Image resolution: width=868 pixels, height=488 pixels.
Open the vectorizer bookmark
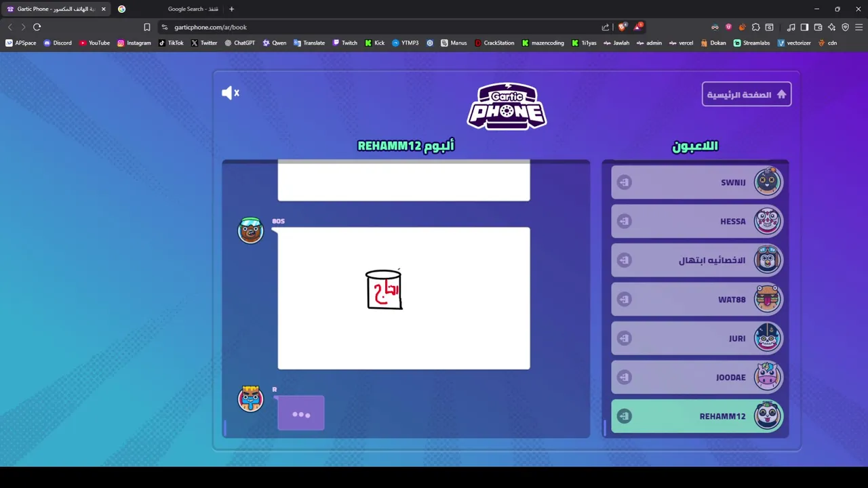click(x=794, y=43)
